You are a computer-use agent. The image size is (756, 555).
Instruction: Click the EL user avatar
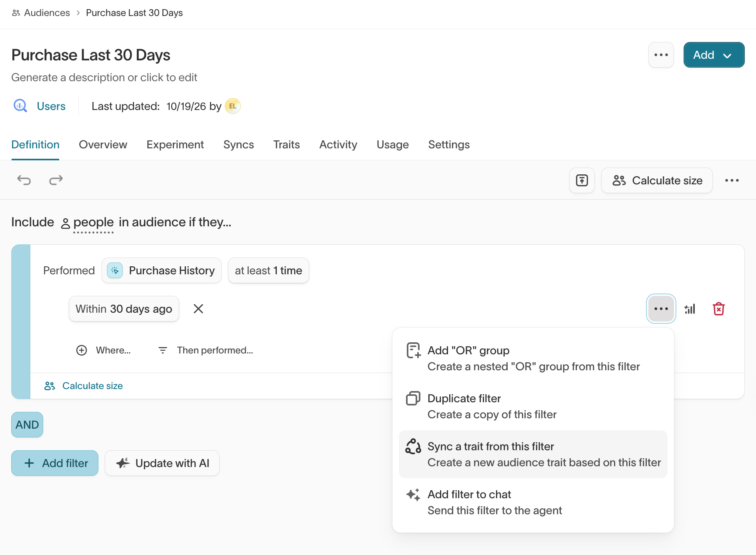[x=233, y=106]
